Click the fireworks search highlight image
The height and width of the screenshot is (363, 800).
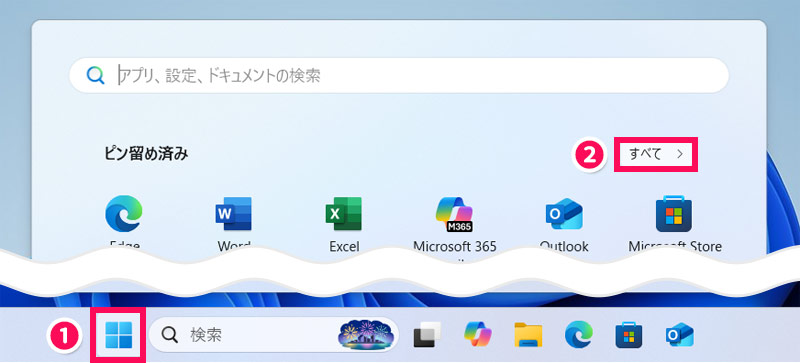click(x=367, y=335)
